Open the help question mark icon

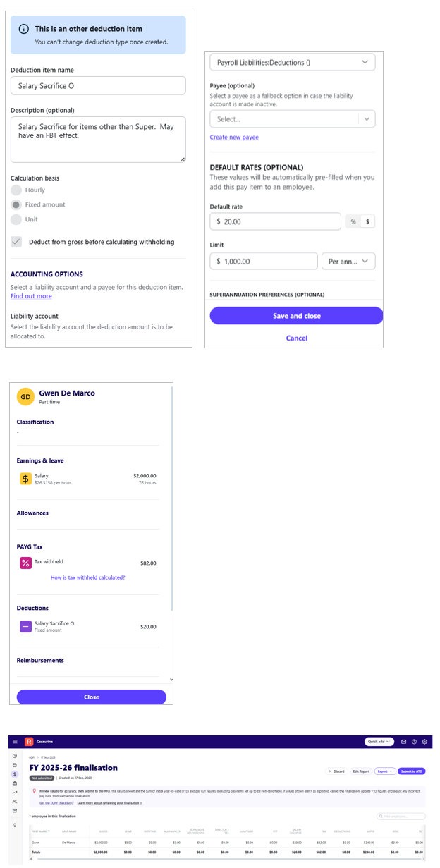[x=414, y=742]
